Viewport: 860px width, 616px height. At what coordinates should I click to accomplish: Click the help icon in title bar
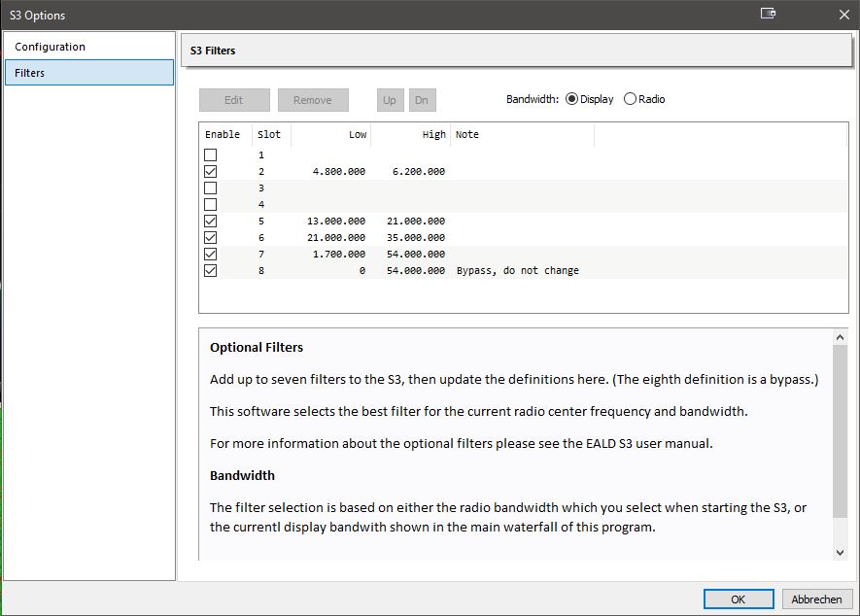coord(768,15)
